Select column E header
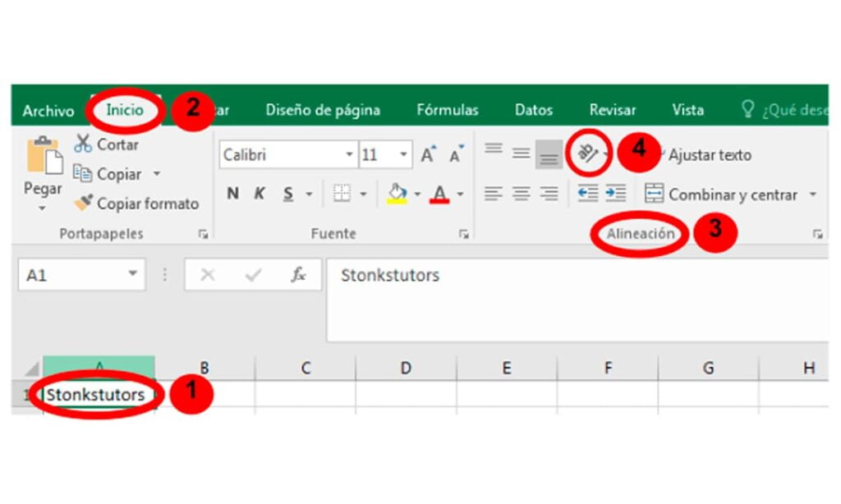 (506, 368)
